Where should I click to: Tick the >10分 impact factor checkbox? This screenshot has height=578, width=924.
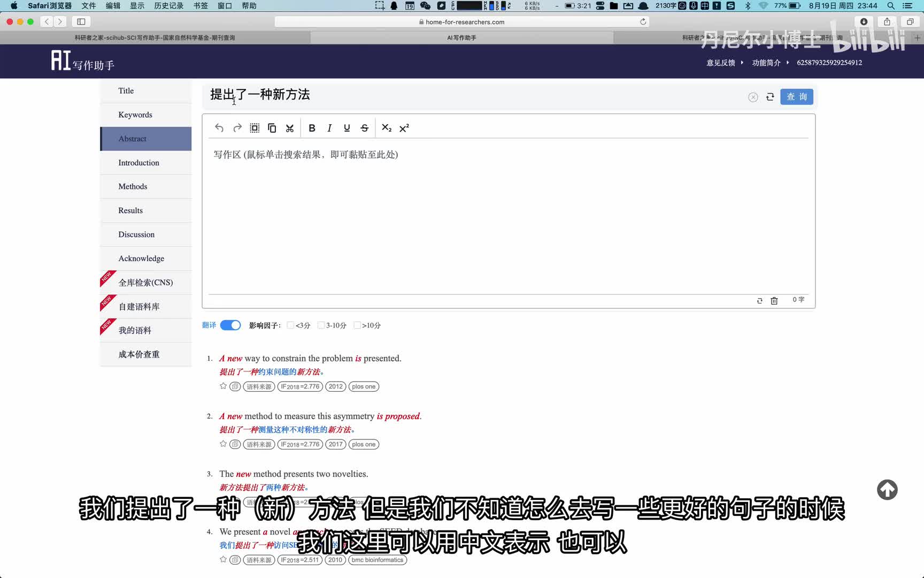click(x=357, y=325)
